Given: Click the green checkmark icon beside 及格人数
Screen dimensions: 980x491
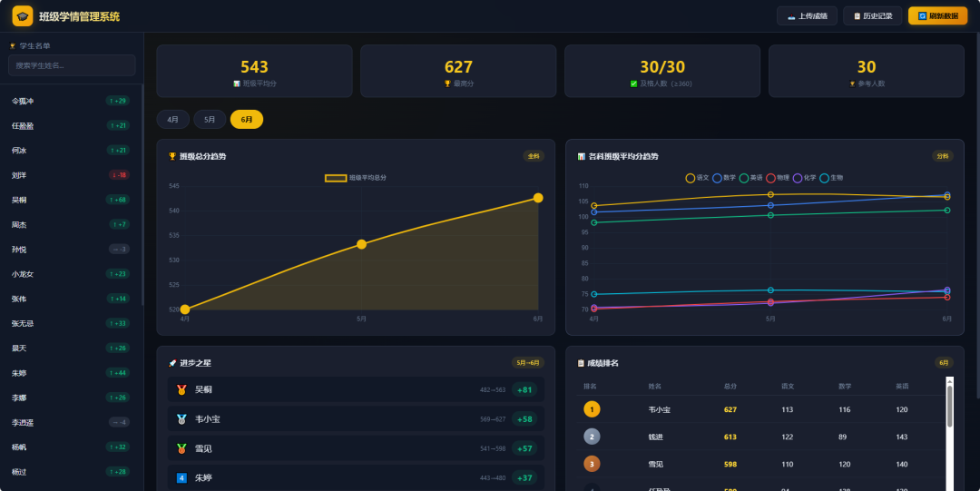Looking at the screenshot, I should click(633, 83).
